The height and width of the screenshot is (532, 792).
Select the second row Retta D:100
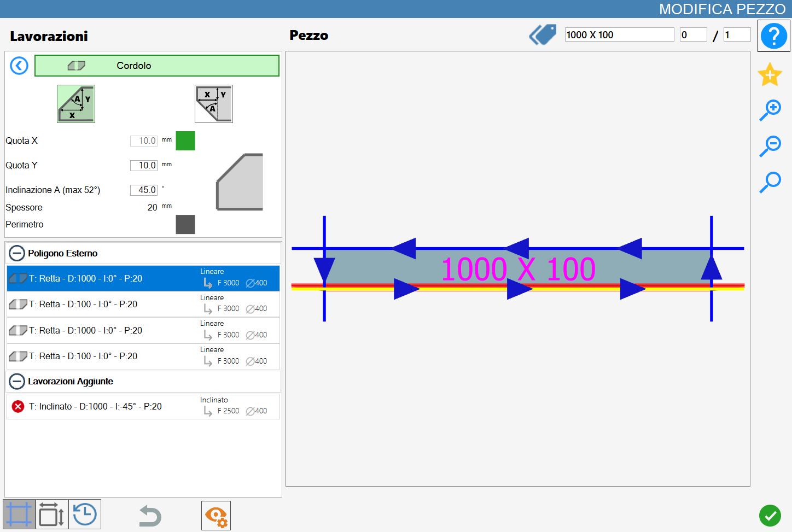point(143,304)
